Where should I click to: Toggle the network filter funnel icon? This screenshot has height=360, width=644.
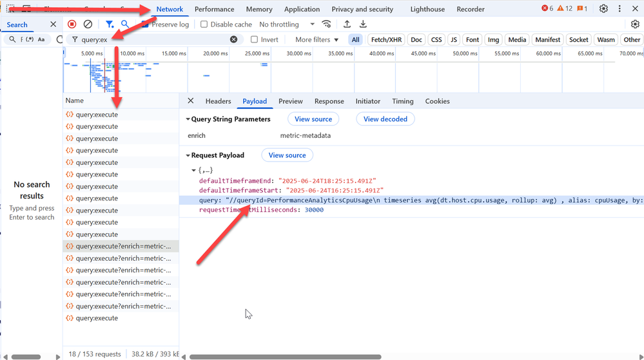[110, 24]
